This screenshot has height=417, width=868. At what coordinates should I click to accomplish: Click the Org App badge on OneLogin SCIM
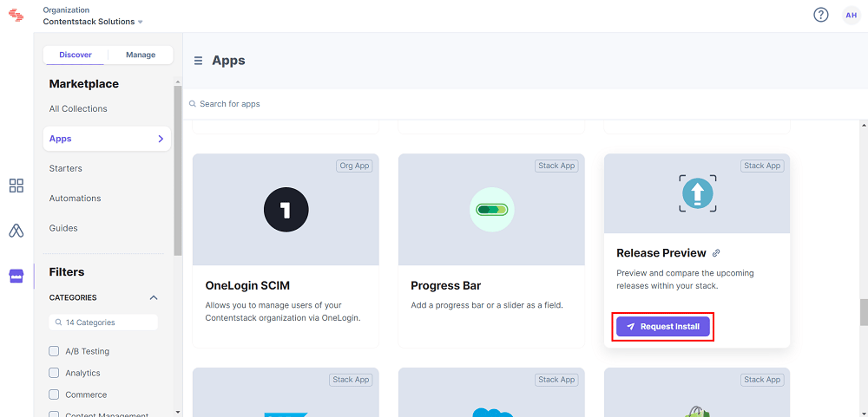point(354,165)
